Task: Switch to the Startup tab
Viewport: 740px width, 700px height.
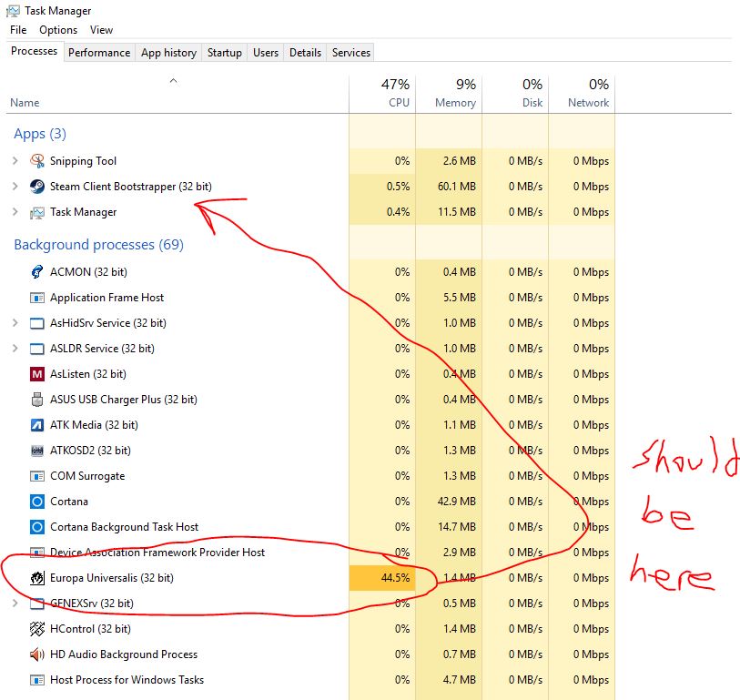Action: 225,53
